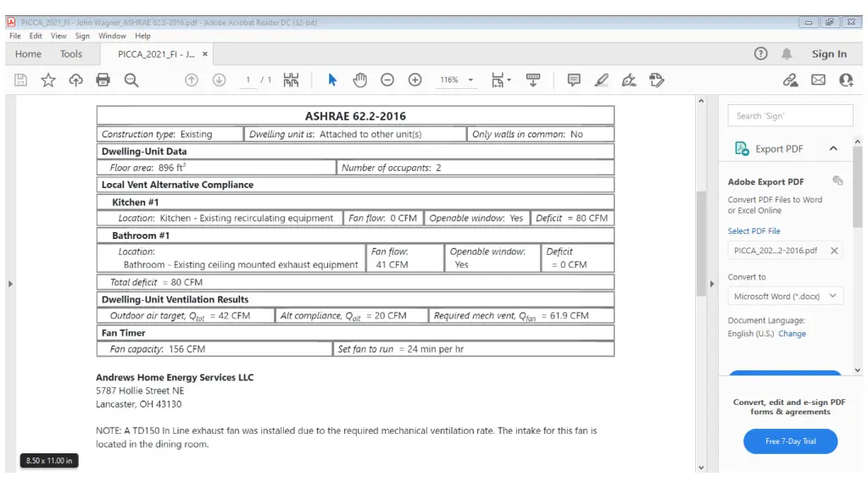Remove selected PICCA pdf file
Image resolution: width=868 pixels, height=488 pixels.
[x=834, y=251]
